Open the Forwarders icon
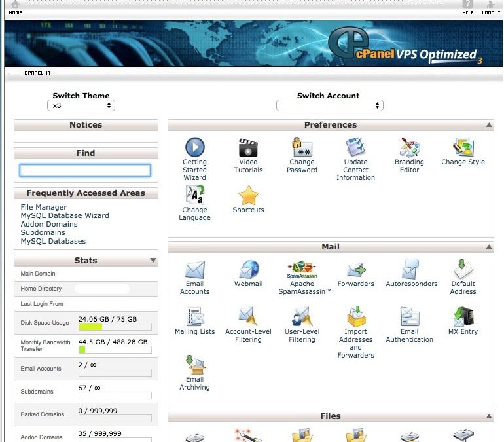Image resolution: width=504 pixels, height=442 pixels. click(x=356, y=269)
